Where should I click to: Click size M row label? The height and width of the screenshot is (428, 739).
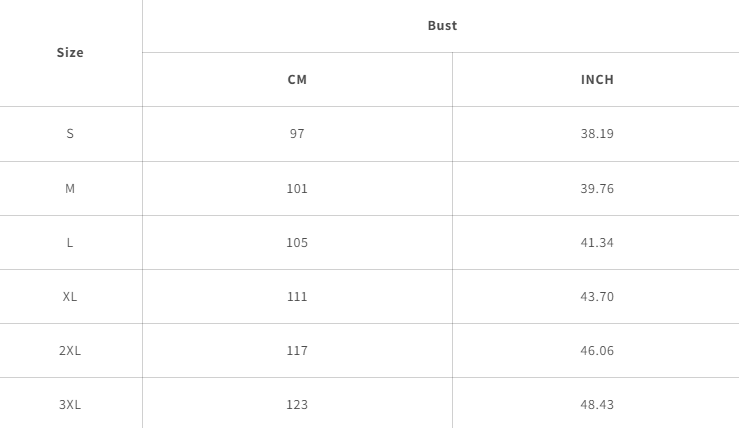(70, 189)
